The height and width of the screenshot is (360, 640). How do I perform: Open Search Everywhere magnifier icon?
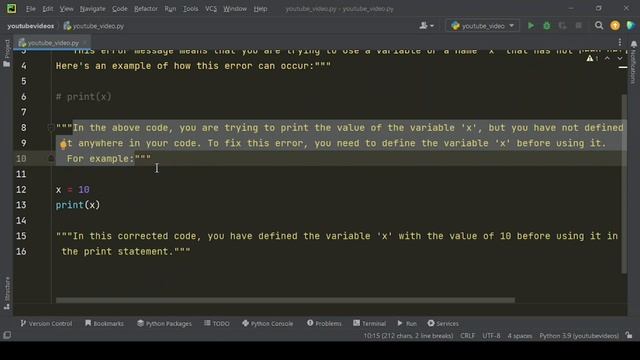coord(599,26)
